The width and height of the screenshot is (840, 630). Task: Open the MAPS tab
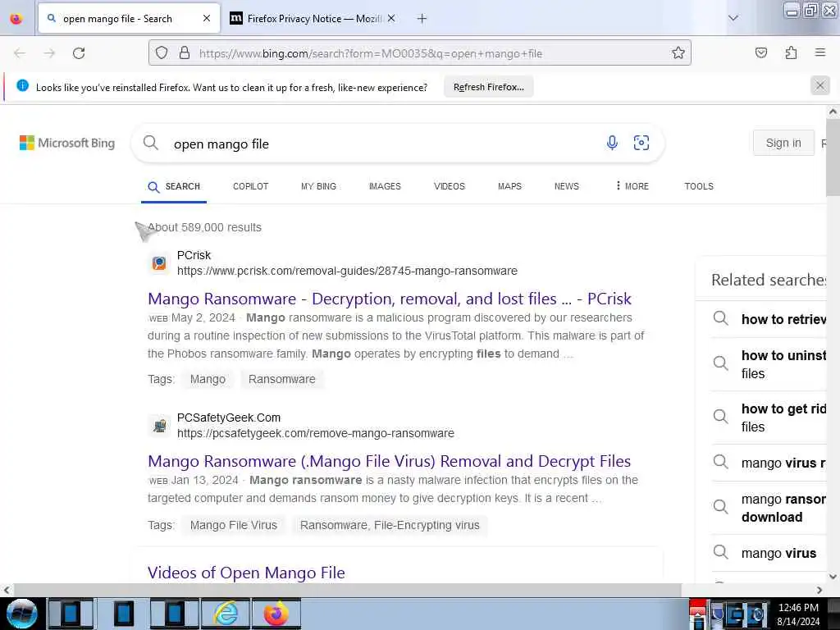pyautogui.click(x=509, y=186)
